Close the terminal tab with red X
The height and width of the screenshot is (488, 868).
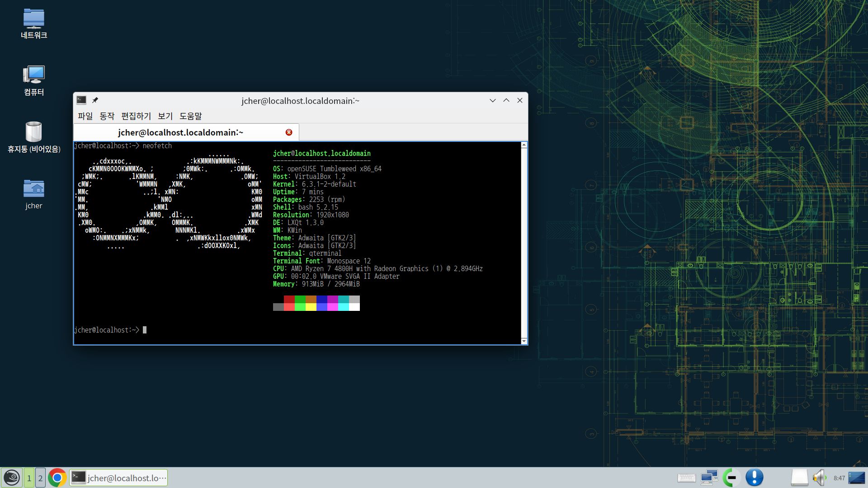(289, 132)
